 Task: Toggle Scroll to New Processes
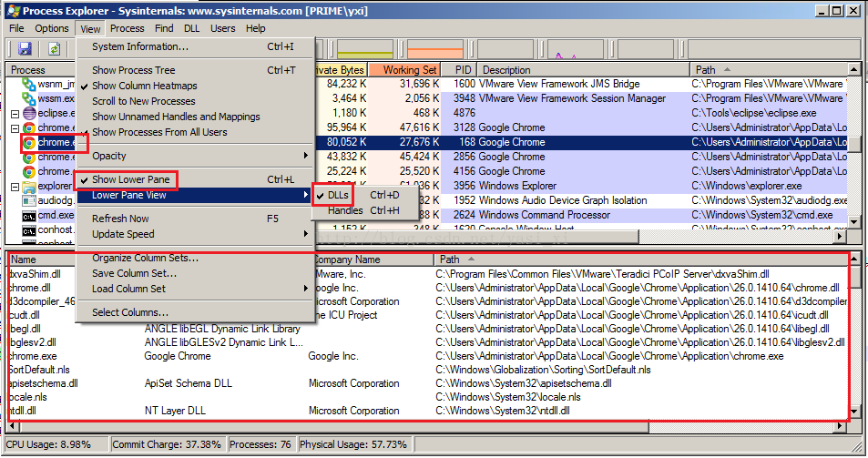[x=194, y=101]
